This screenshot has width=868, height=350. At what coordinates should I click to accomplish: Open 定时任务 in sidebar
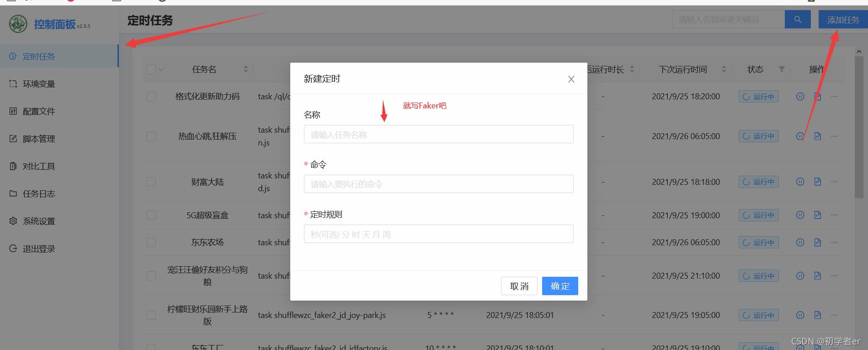[x=59, y=56]
